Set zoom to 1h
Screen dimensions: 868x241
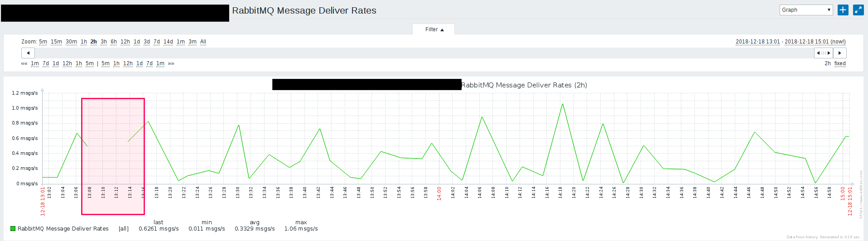(84, 42)
